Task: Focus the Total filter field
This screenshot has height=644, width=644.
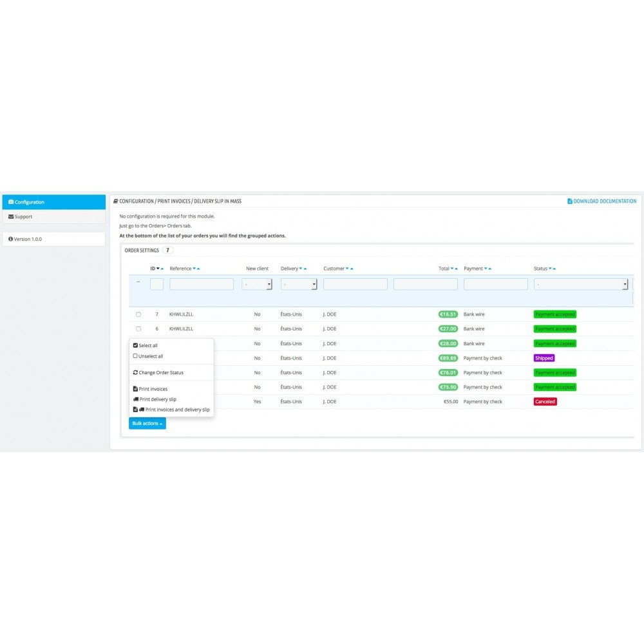Action: click(x=426, y=284)
